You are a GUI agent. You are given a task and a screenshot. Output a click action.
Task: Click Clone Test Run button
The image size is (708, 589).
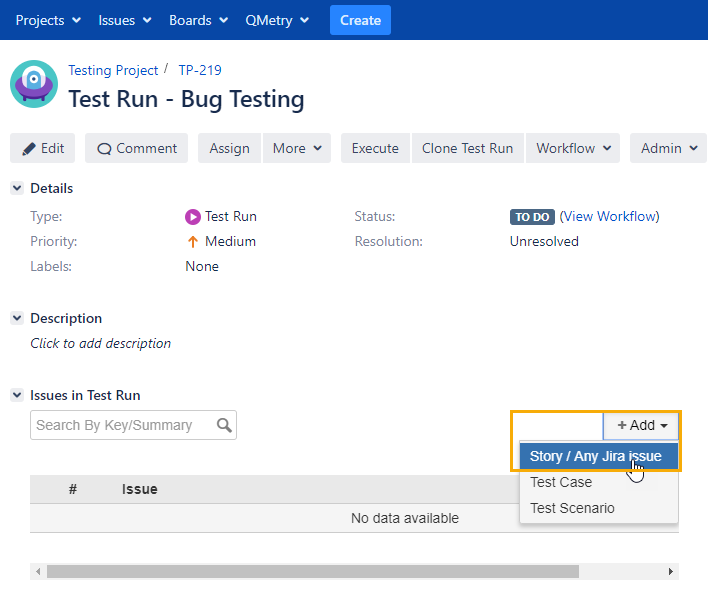(x=467, y=148)
